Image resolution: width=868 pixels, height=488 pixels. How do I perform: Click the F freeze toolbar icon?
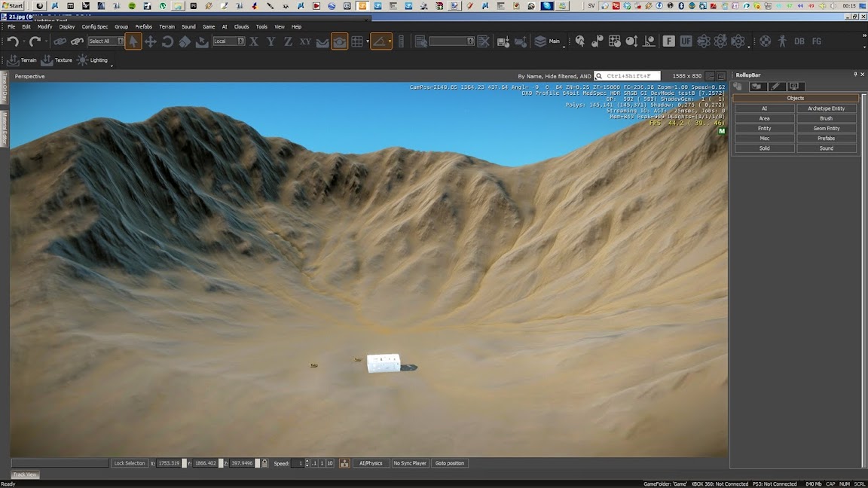[669, 41]
